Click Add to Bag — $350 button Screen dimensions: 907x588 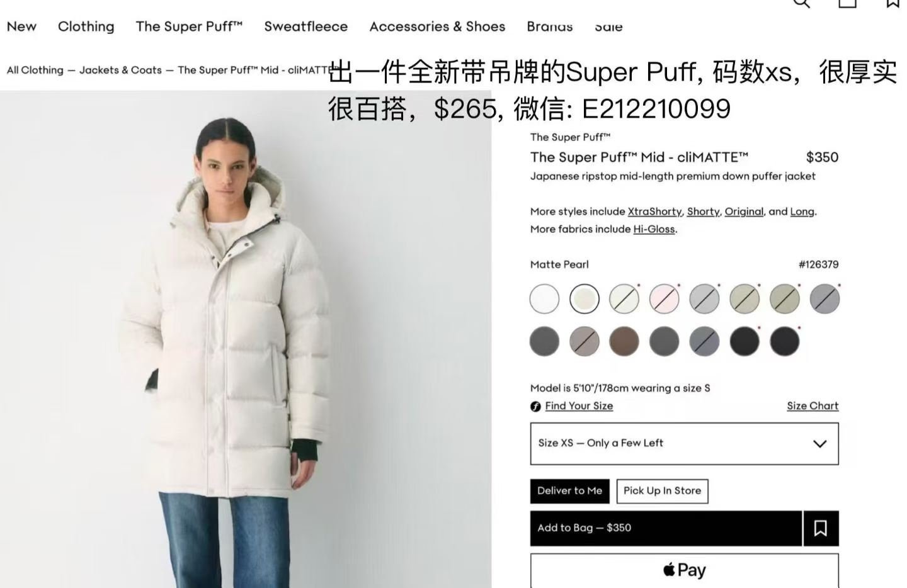666,528
